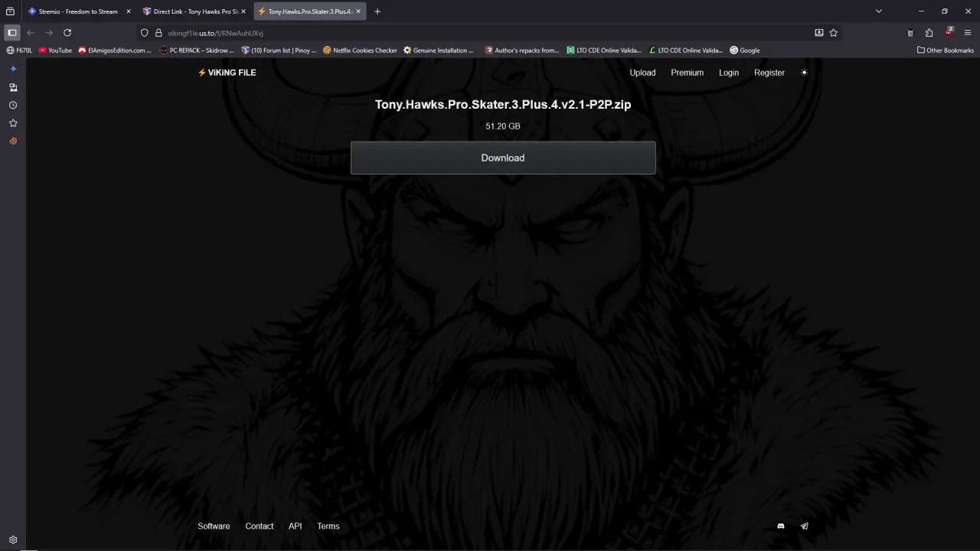Open the Bookmarks star icon in sidebar
The width and height of the screenshot is (980, 551).
pyautogui.click(x=13, y=123)
